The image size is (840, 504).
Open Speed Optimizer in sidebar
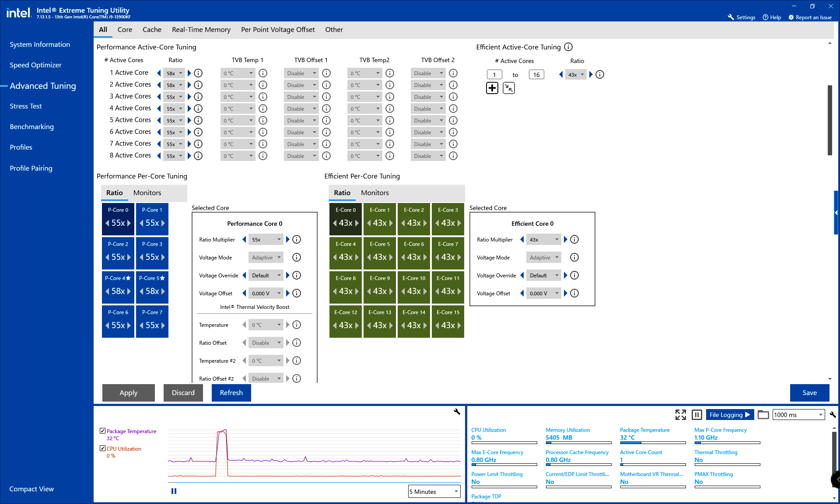(x=35, y=65)
